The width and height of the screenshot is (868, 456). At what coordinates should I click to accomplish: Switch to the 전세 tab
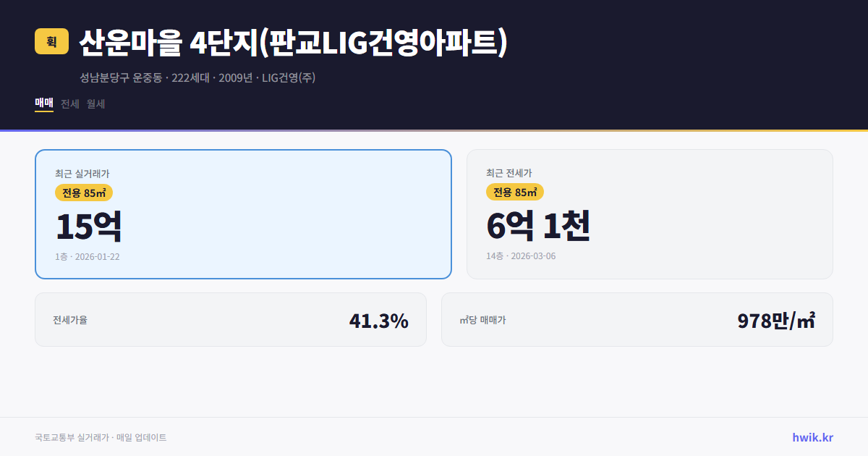(69, 104)
